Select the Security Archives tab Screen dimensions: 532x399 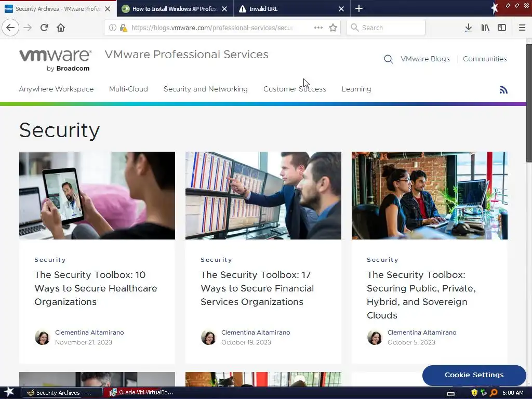pos(58,8)
